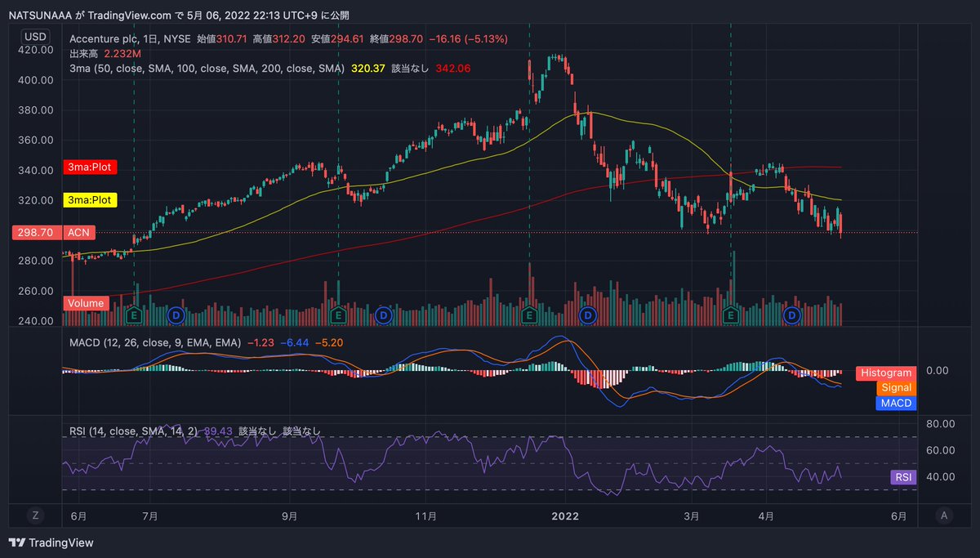Click the TradingView logo at bottom left

click(x=51, y=542)
